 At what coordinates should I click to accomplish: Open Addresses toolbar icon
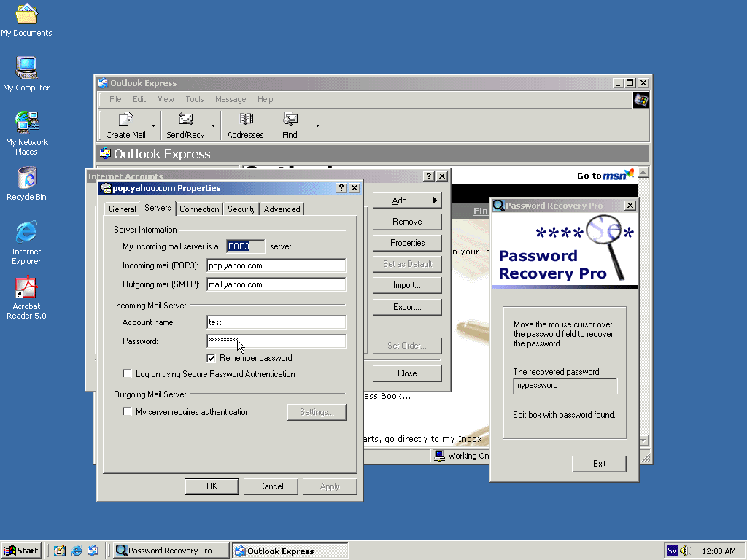tap(245, 125)
